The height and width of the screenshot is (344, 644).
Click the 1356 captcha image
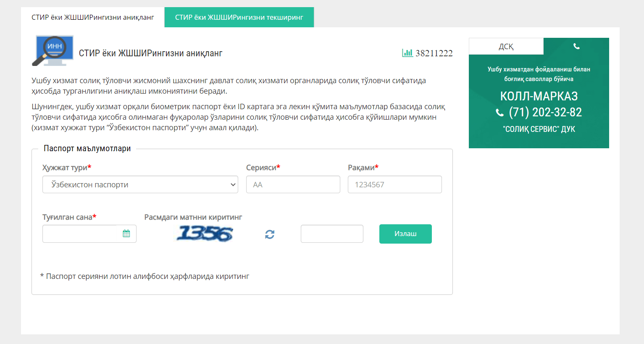205,234
